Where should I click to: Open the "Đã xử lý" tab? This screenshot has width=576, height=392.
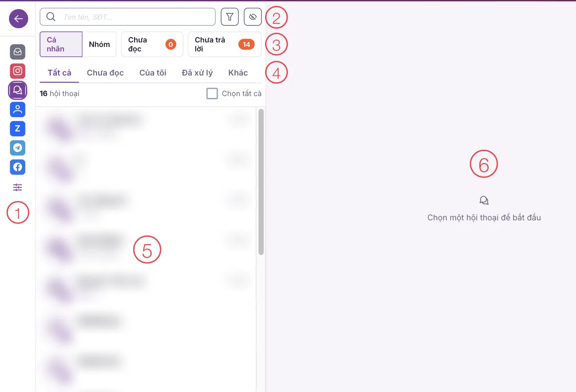tap(197, 73)
